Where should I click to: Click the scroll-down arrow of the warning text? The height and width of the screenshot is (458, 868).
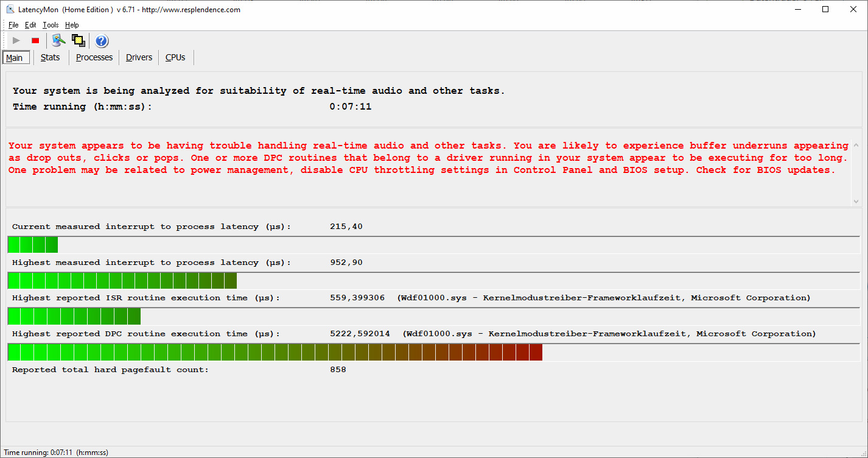coord(856,201)
